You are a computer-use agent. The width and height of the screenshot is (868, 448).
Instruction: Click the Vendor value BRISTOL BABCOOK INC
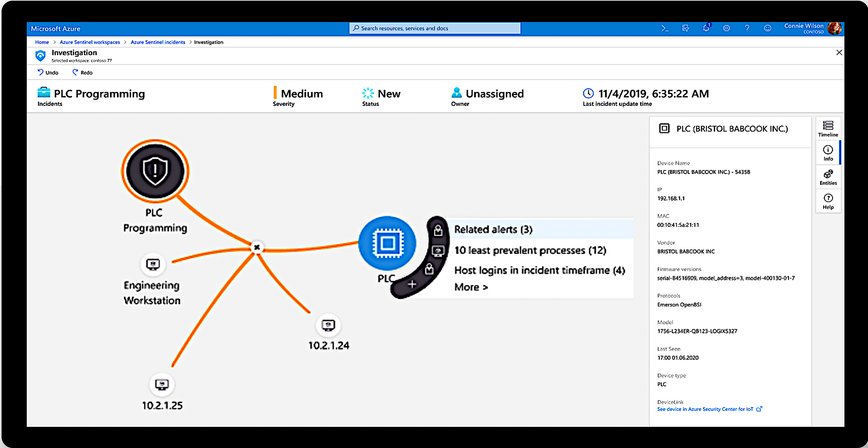pos(686,251)
